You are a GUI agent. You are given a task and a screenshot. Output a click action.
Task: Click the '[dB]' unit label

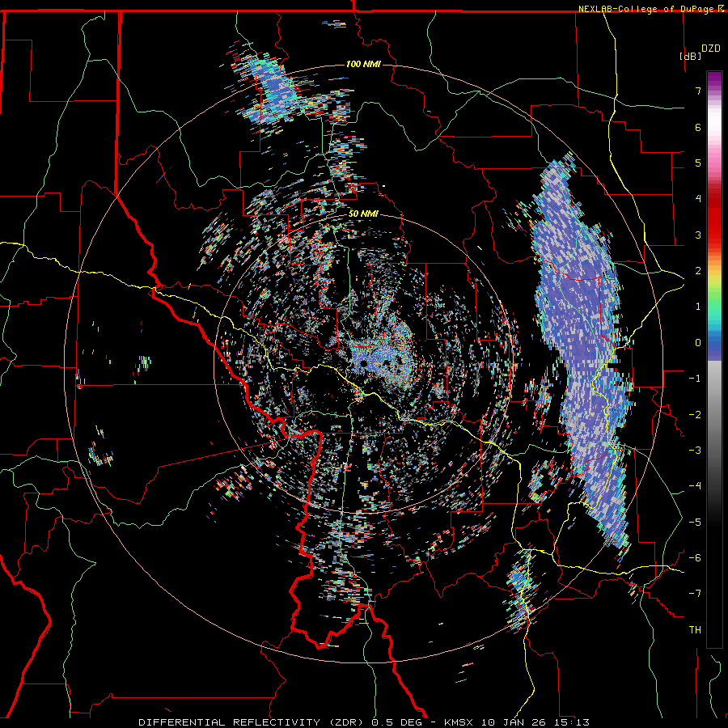click(x=691, y=56)
